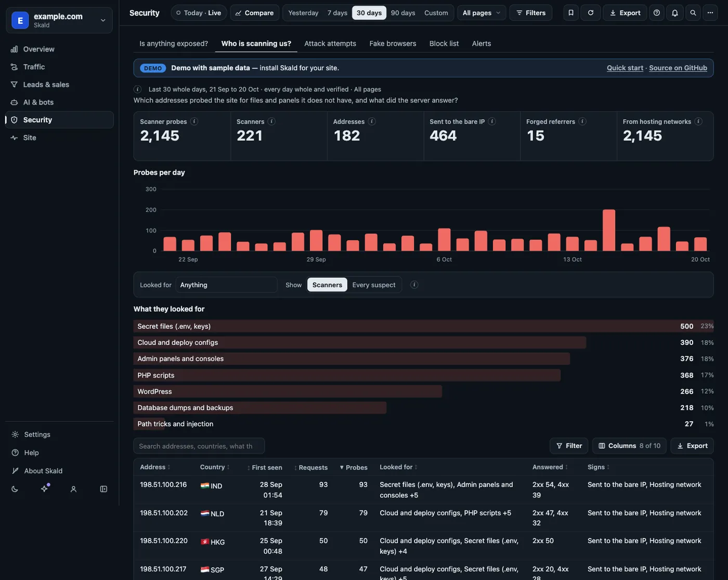Open the help question-mark icon in toolbar
The width and height of the screenshot is (728, 580).
coord(657,12)
